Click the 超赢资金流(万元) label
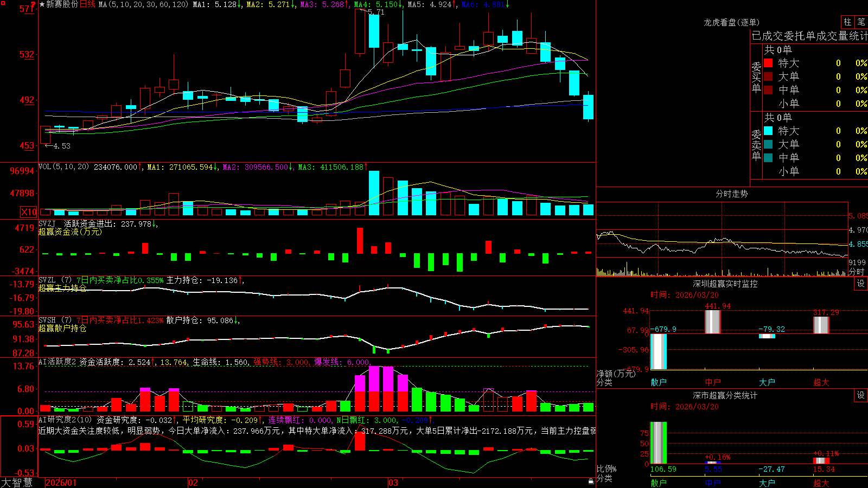This screenshot has width=868, height=488. click(x=70, y=232)
